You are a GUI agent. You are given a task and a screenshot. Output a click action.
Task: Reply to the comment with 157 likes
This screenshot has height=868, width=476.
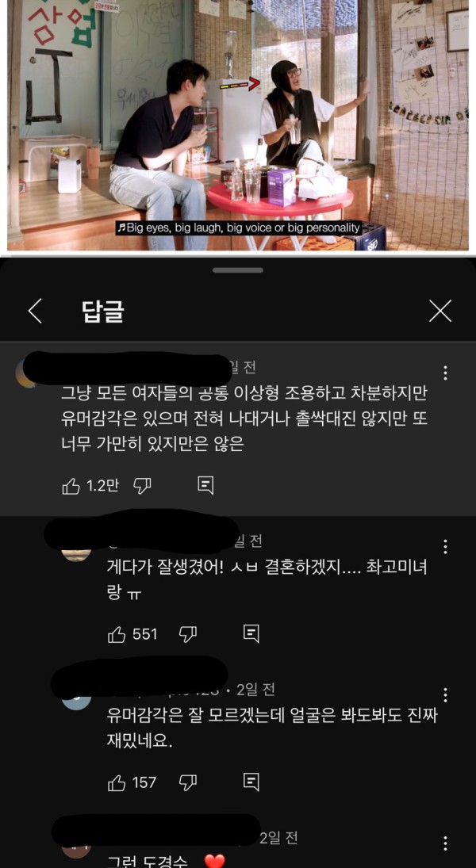[x=251, y=782]
